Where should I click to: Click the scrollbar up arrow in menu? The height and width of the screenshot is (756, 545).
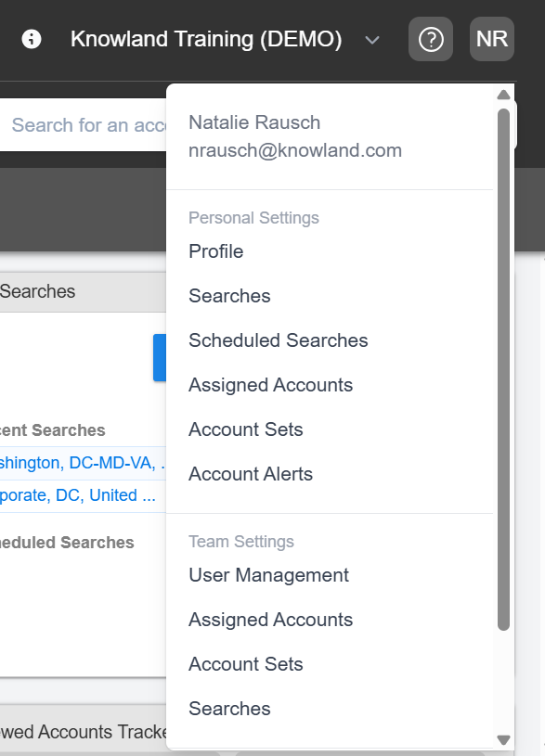[503, 95]
